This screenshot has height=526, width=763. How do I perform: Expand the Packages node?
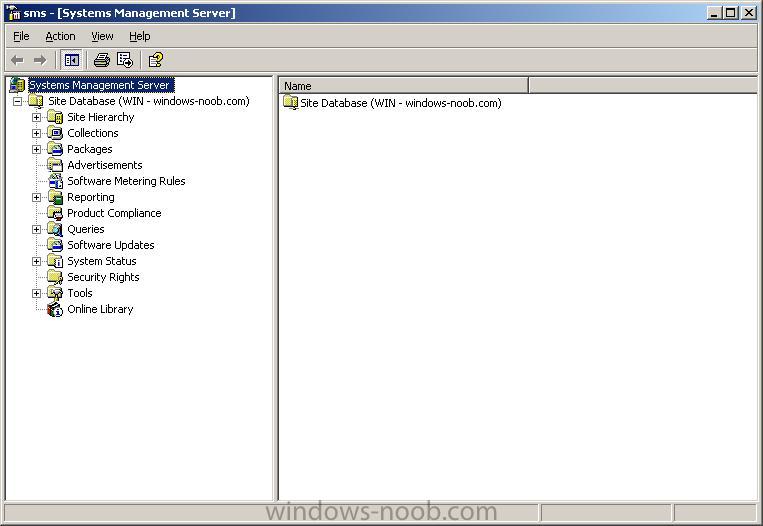tap(36, 149)
